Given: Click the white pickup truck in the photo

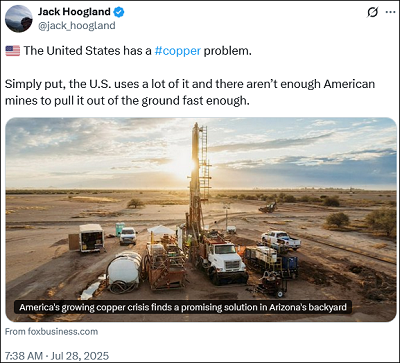Looking at the screenshot, I should coord(281,240).
